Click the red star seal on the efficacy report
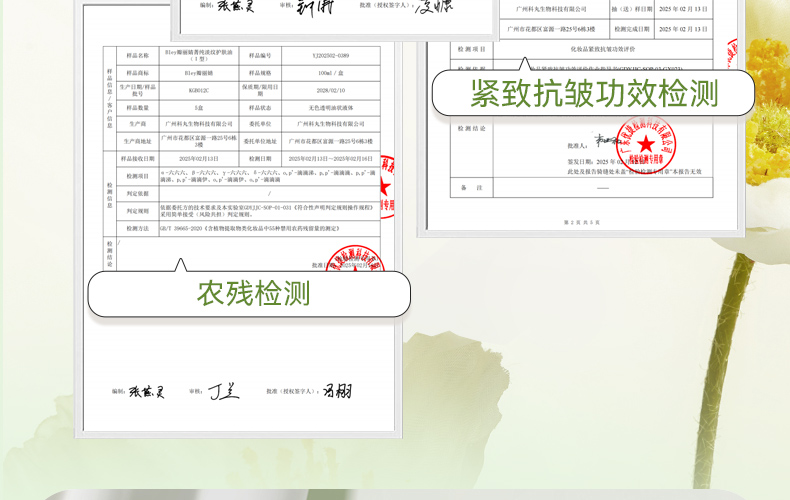Image resolution: width=790 pixels, height=500 pixels. (646, 145)
